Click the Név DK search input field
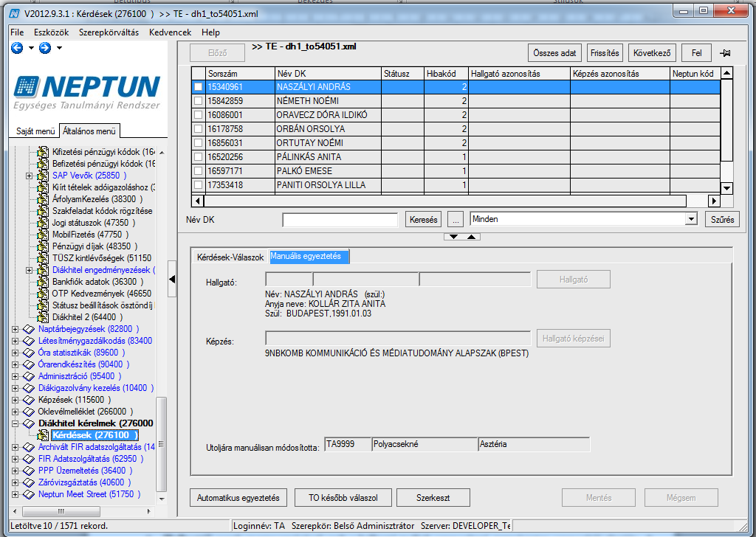The height and width of the screenshot is (537, 756). tap(340, 220)
